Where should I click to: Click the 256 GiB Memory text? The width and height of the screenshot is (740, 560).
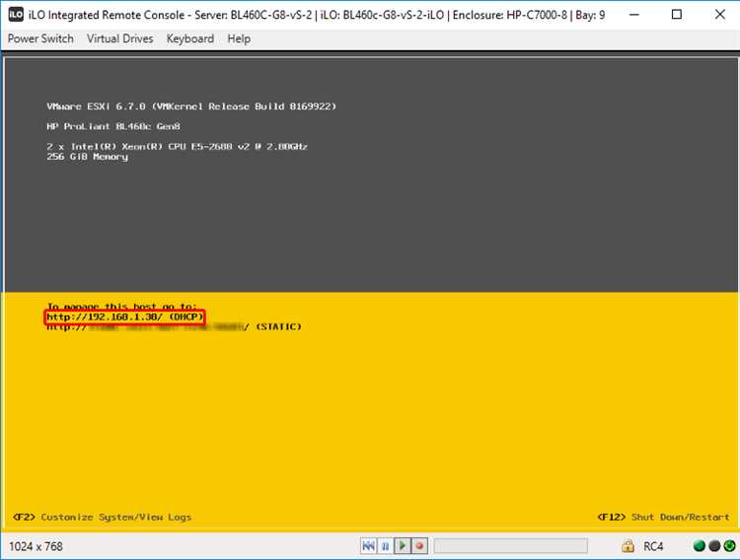[87, 157]
